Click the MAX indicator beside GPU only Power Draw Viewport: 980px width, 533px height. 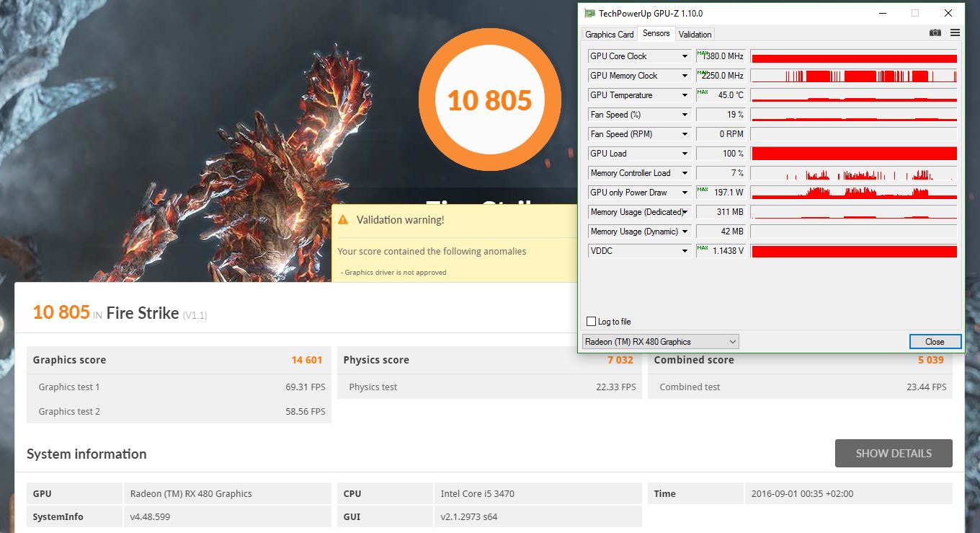(701, 190)
